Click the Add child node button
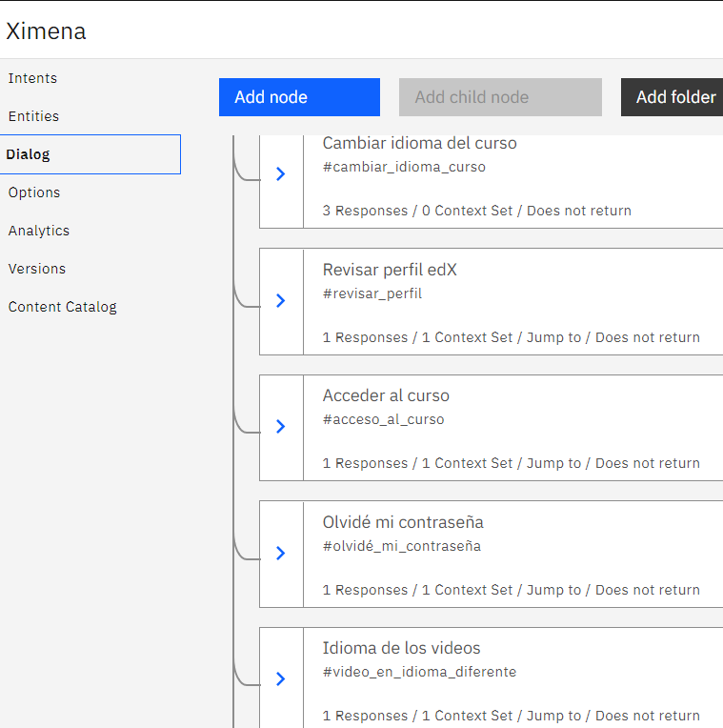This screenshot has height=728, width=723. point(500,97)
